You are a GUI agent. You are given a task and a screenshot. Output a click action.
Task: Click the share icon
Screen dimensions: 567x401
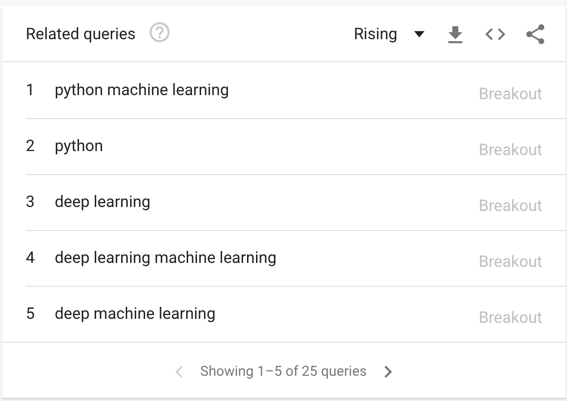535,34
